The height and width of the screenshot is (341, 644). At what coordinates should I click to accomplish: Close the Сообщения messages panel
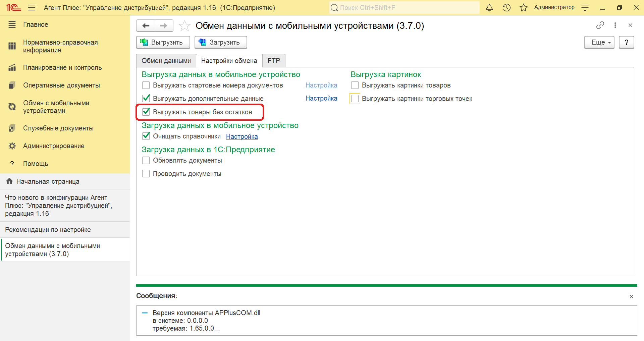(631, 296)
